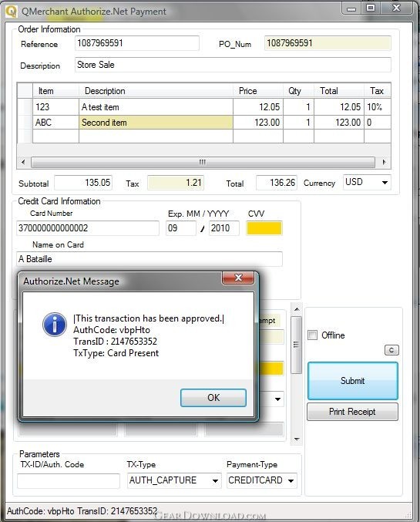Image resolution: width=420 pixels, height=522 pixels.
Task: Open the Currency USD dropdown
Action: click(x=367, y=182)
